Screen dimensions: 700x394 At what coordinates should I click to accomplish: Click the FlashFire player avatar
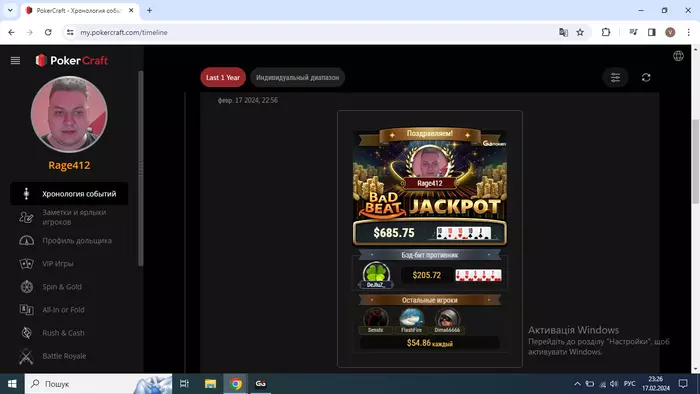(x=411, y=319)
